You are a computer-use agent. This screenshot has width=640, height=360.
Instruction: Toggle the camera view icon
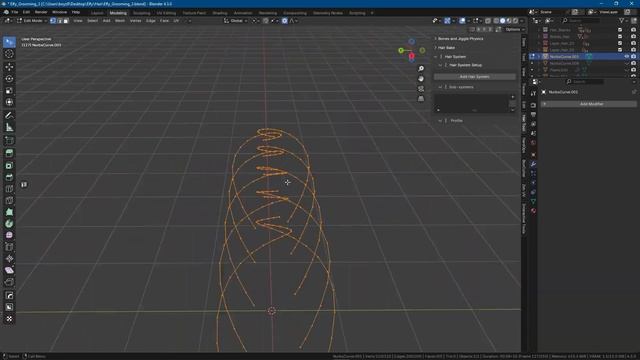coord(421,89)
